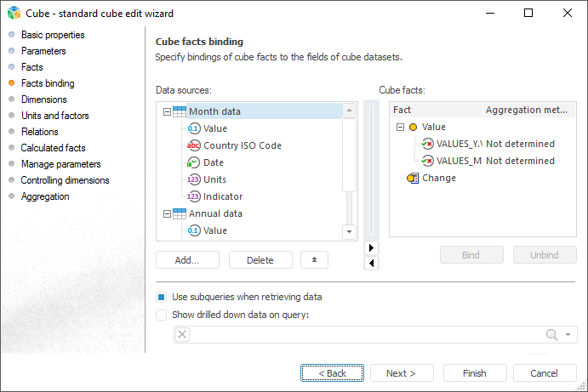Open the Dimensions wizard step
The image size is (588, 392).
tap(43, 99)
